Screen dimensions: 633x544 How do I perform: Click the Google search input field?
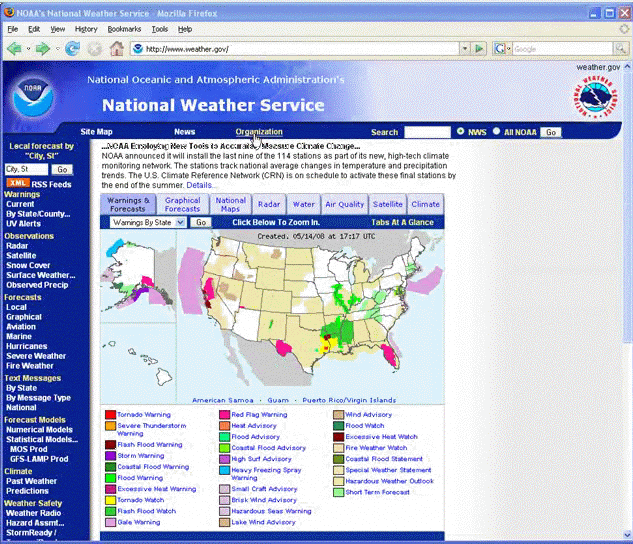point(563,49)
